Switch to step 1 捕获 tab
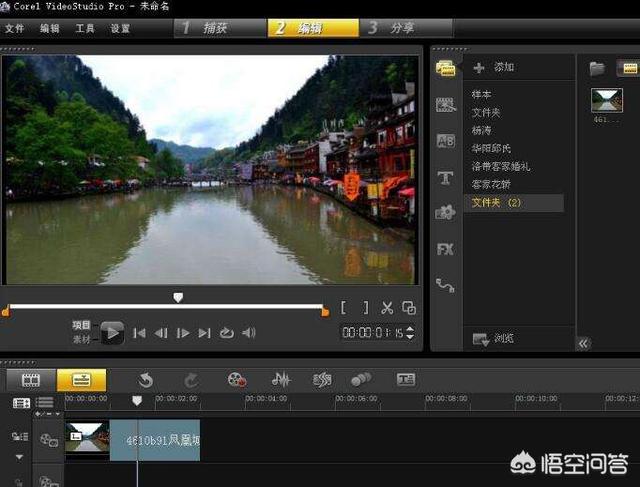The image size is (640, 487). 220,28
